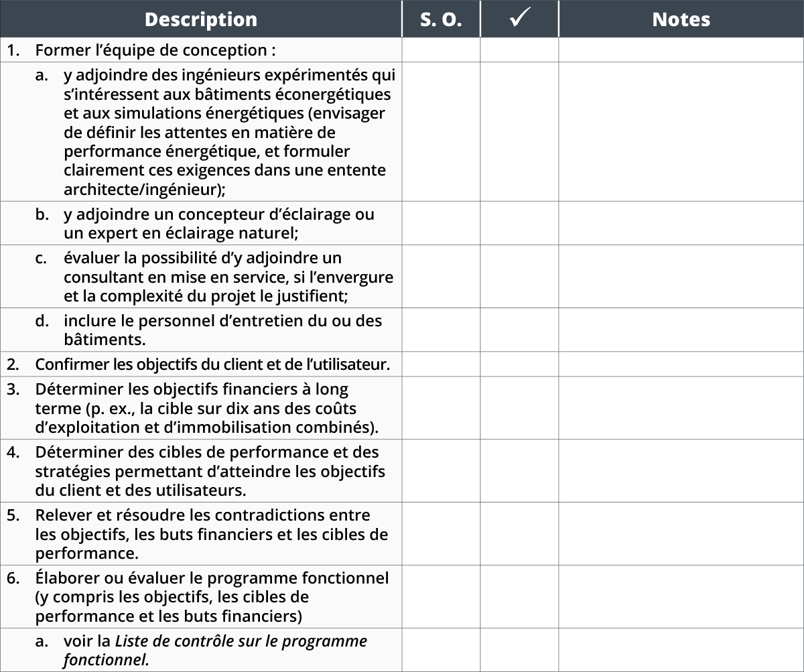804x672 pixels.
Task: Click the Notes cell for 'Confirmer les objectifs'
Action: point(681,364)
